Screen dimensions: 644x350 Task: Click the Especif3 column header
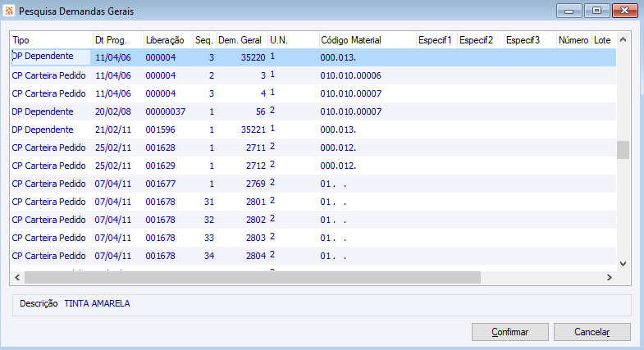pos(530,40)
